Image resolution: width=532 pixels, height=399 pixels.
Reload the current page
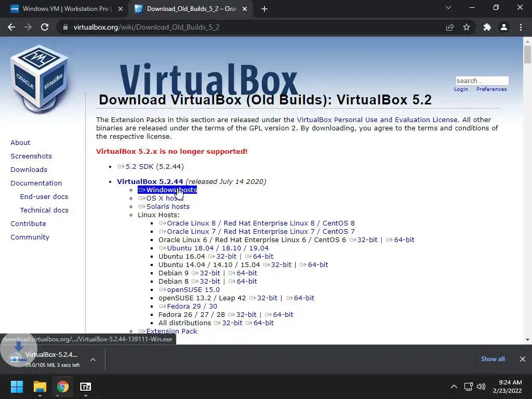(45, 27)
